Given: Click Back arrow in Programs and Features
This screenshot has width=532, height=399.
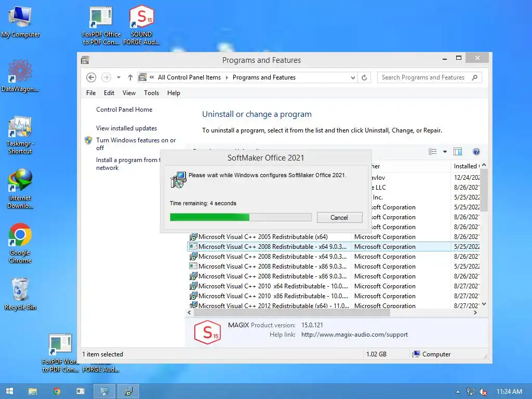Looking at the screenshot, I should [x=91, y=77].
